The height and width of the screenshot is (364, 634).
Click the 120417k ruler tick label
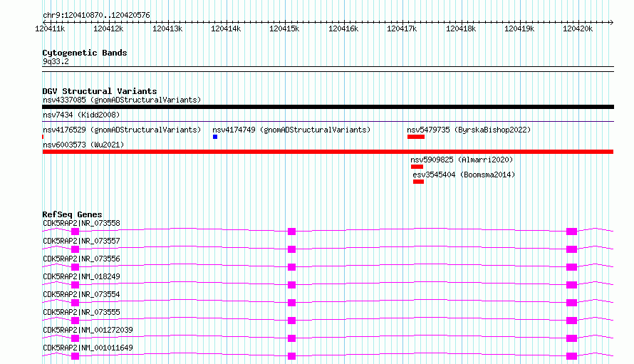402,28
